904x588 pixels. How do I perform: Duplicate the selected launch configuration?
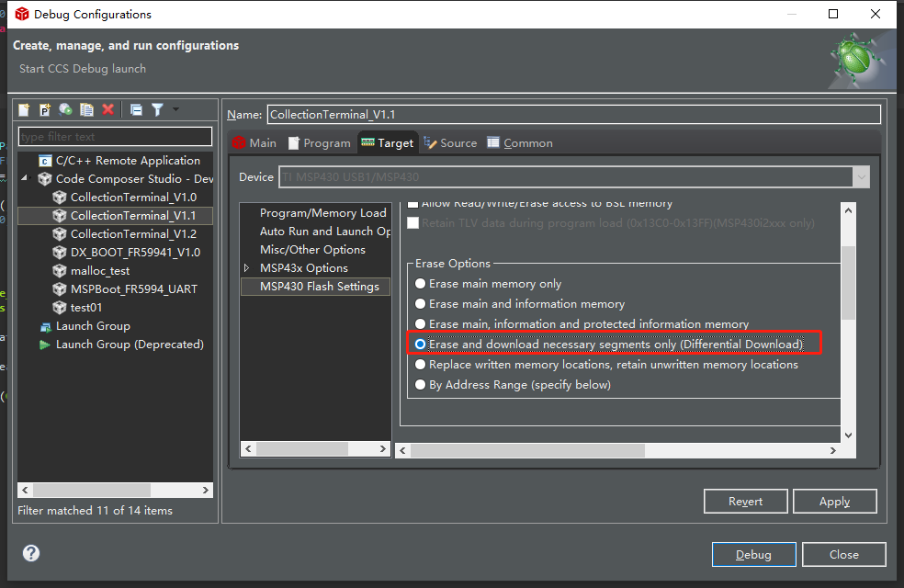(x=86, y=109)
